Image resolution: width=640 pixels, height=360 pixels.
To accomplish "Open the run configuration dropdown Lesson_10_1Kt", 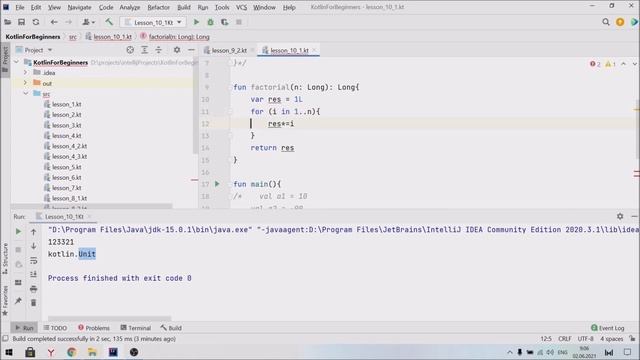I will 153,22.
